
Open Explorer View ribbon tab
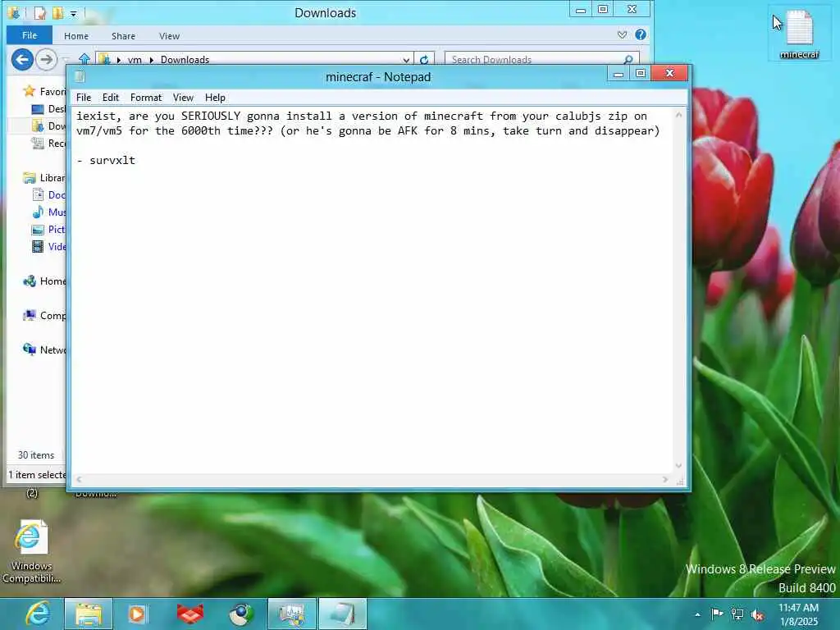(x=169, y=36)
